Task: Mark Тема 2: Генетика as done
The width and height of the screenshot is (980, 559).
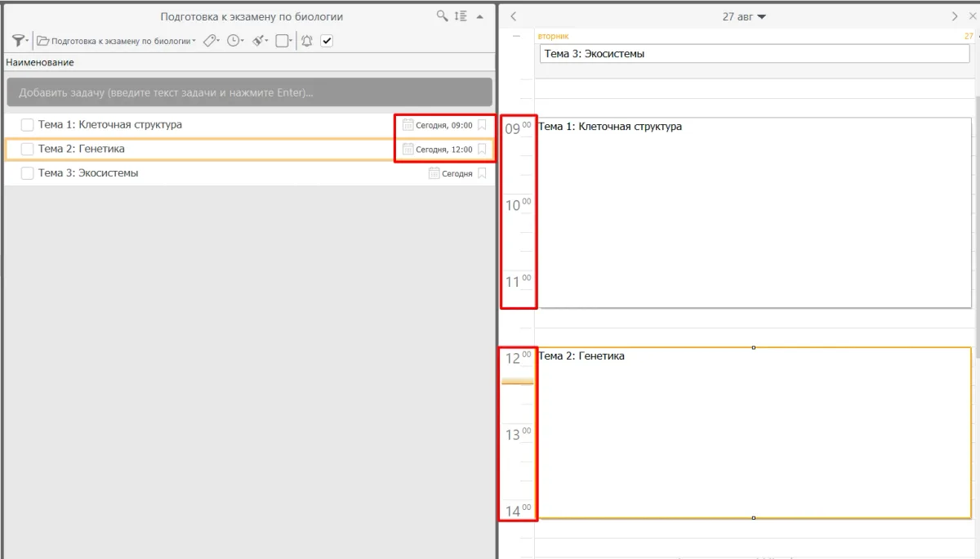Action: 27,150
